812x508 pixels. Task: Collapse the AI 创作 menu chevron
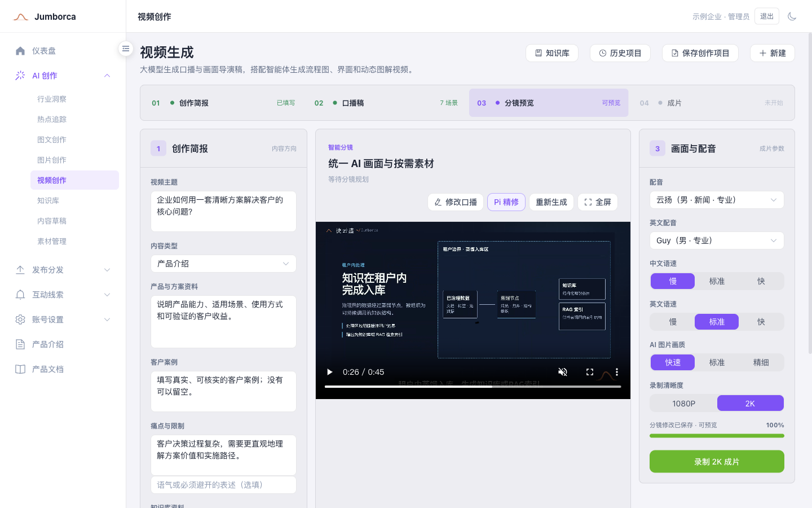coord(107,76)
